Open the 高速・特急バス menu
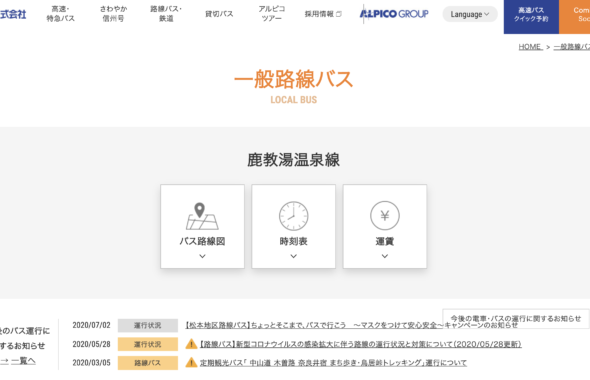Screen dimensions: 590x380 (x=61, y=14)
